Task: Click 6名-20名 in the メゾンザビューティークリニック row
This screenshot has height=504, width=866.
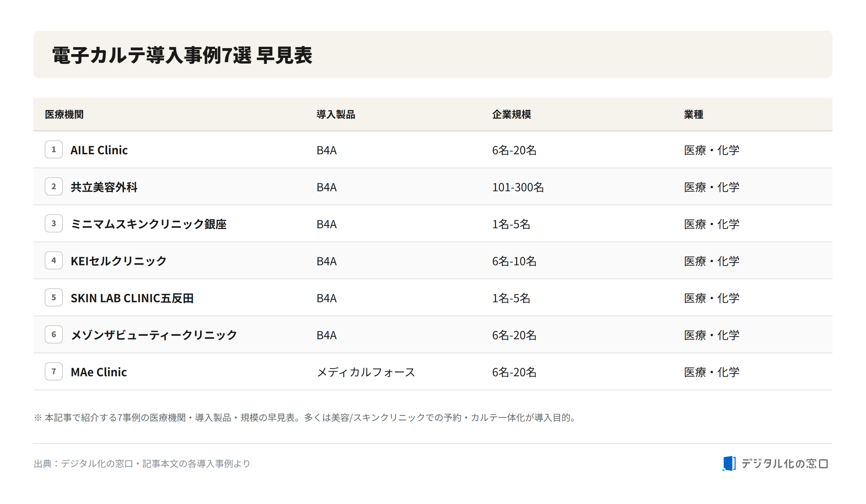Action: [x=514, y=335]
